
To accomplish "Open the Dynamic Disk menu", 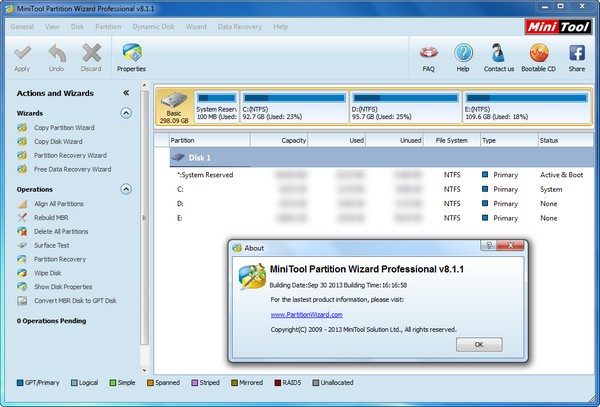I will point(153,27).
